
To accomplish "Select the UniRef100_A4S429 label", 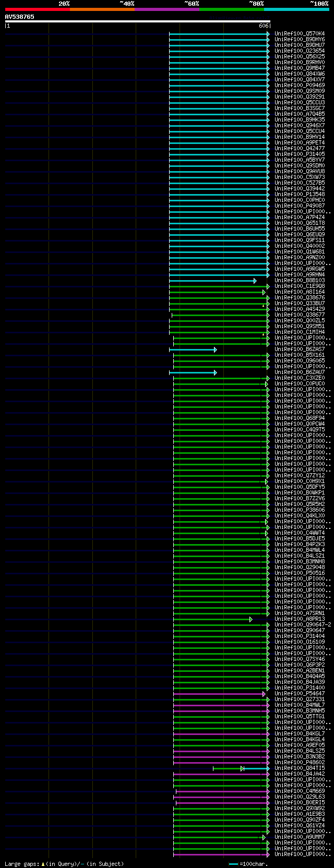I will coord(300,309).
